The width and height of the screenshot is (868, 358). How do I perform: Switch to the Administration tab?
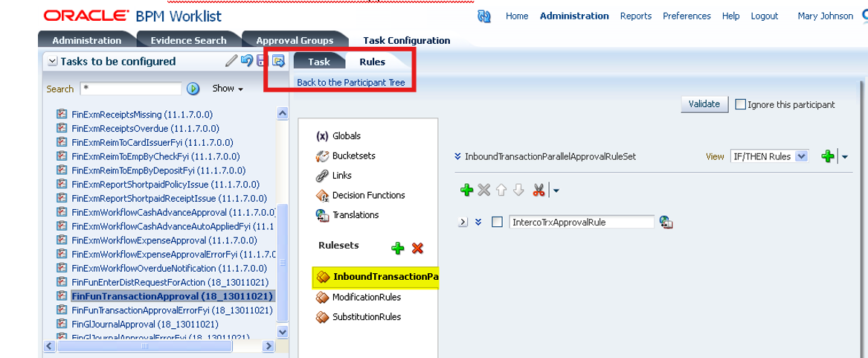87,40
